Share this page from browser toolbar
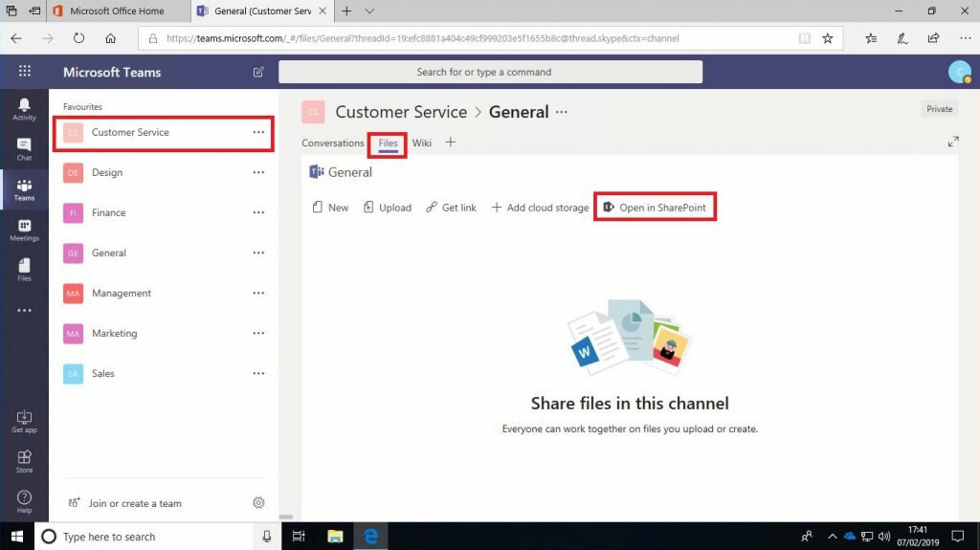The image size is (980, 550). pyautogui.click(x=934, y=38)
